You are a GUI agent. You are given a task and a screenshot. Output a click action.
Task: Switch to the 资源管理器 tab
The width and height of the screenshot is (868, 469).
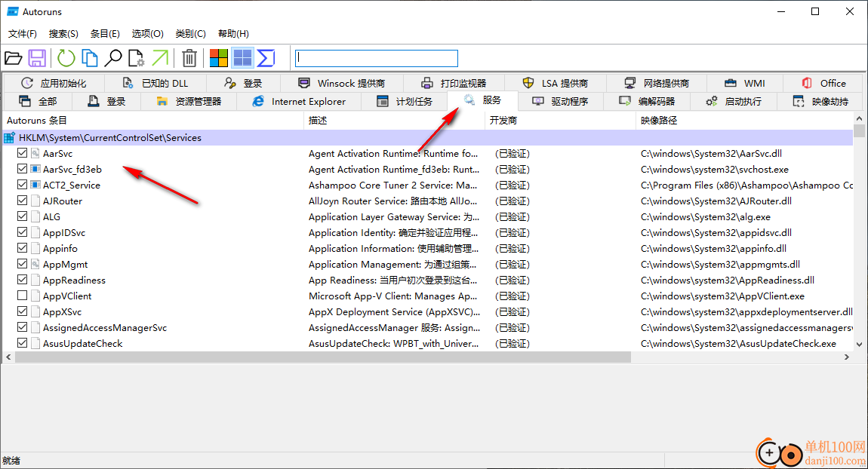[x=189, y=101]
